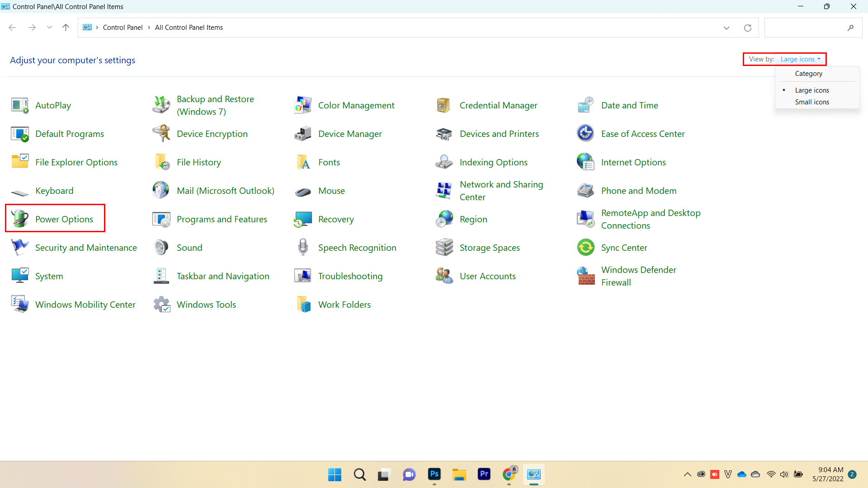
Task: Click the Credential Manager safe icon
Action: (x=444, y=105)
